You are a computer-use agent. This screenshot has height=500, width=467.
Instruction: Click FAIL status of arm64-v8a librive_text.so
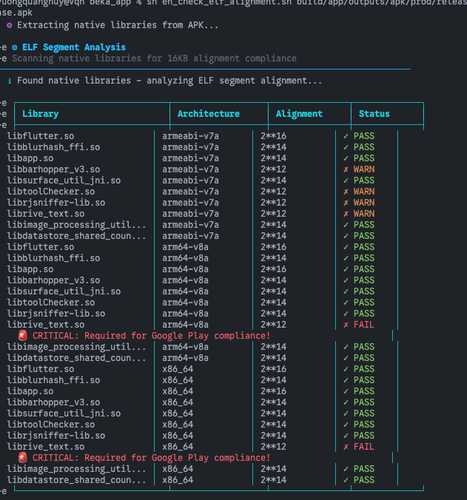pos(364,325)
